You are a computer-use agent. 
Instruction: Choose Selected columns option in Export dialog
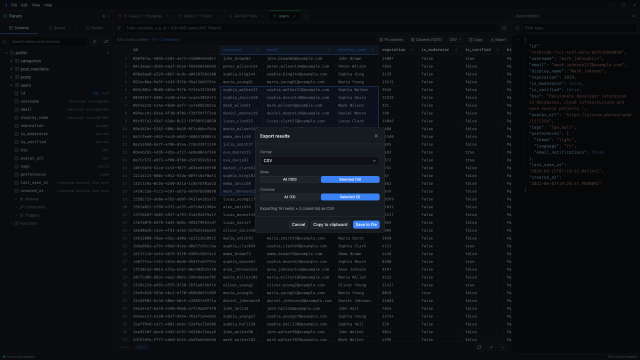click(350, 197)
